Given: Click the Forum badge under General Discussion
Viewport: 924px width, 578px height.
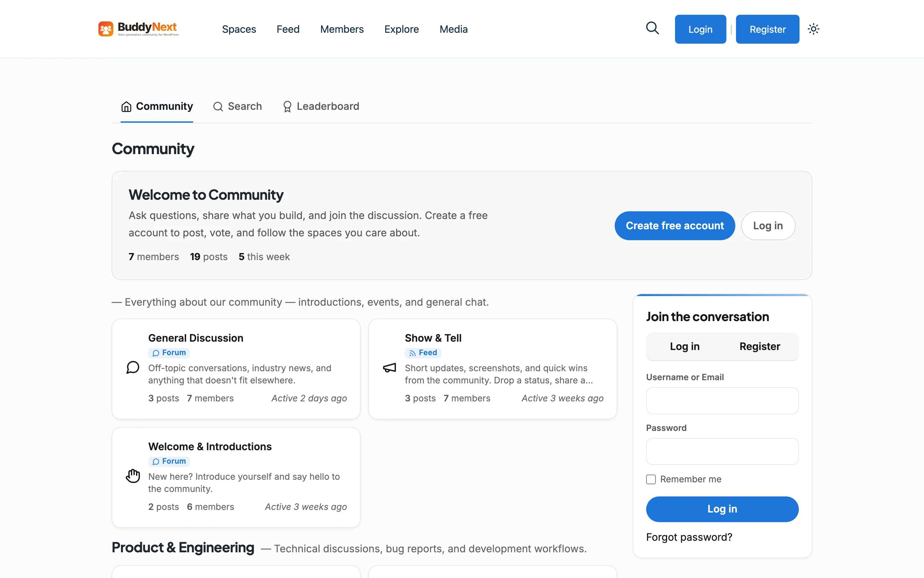Looking at the screenshot, I should [169, 353].
